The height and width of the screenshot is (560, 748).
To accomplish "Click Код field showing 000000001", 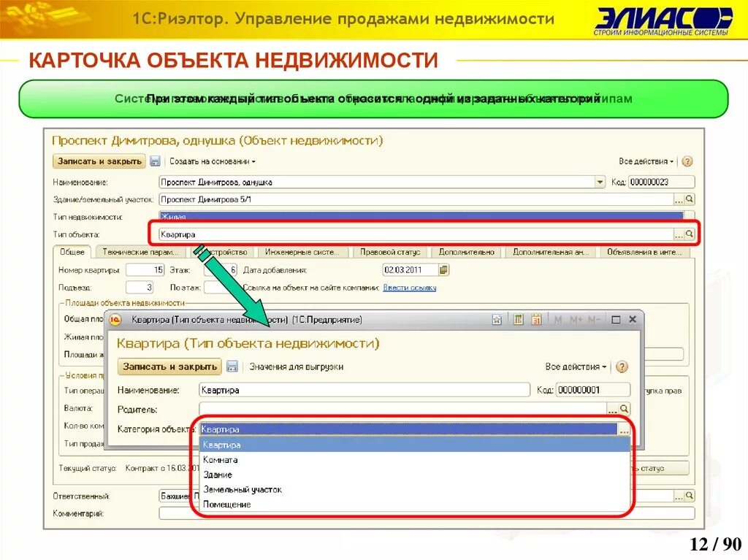I will coord(593,390).
